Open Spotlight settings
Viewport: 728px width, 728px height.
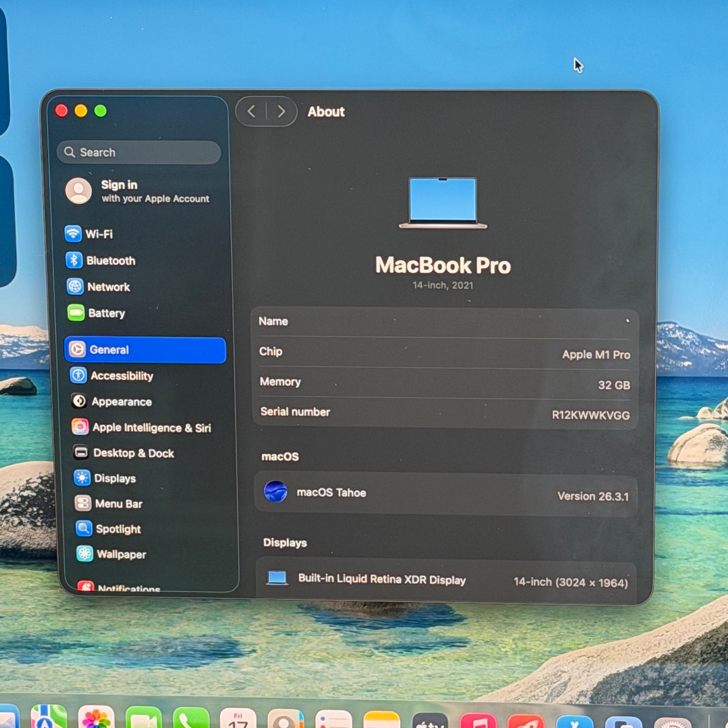click(x=118, y=529)
